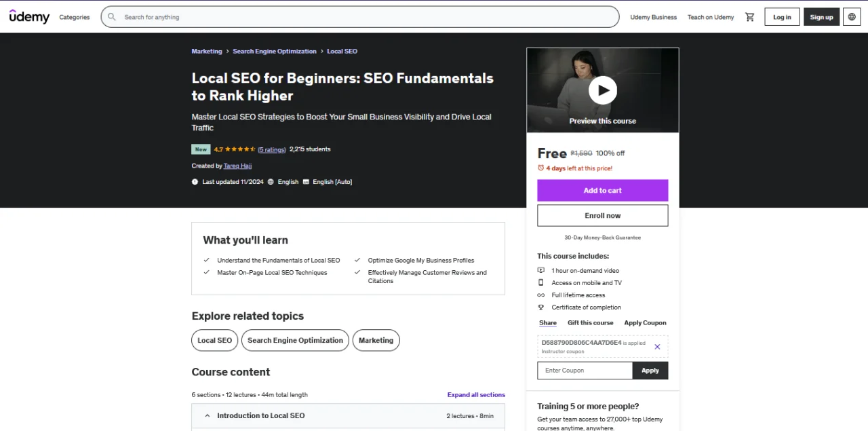
Task: Click the Training 5 or more people heading
Action: click(x=588, y=407)
